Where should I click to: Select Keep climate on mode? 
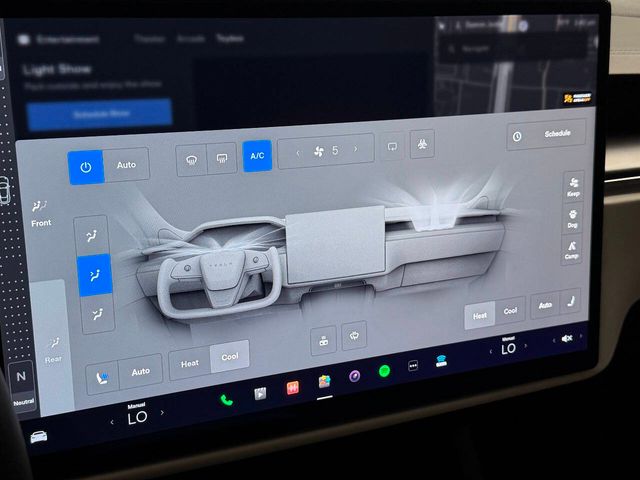tap(573, 187)
